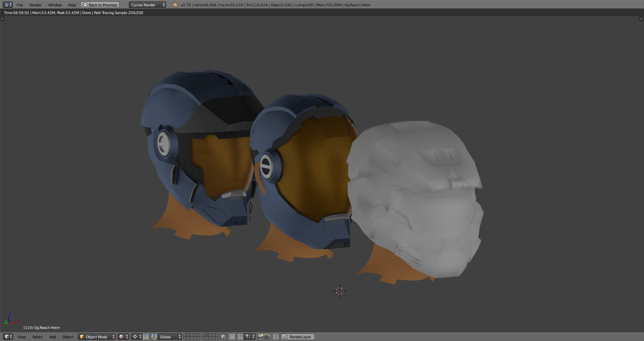The width and height of the screenshot is (644, 341).
Task: Click the Blender logo icon
Action: [x=175, y=5]
